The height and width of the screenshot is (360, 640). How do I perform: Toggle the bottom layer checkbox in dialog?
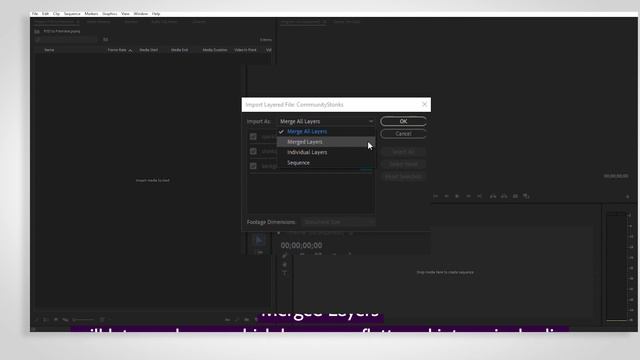click(x=253, y=166)
